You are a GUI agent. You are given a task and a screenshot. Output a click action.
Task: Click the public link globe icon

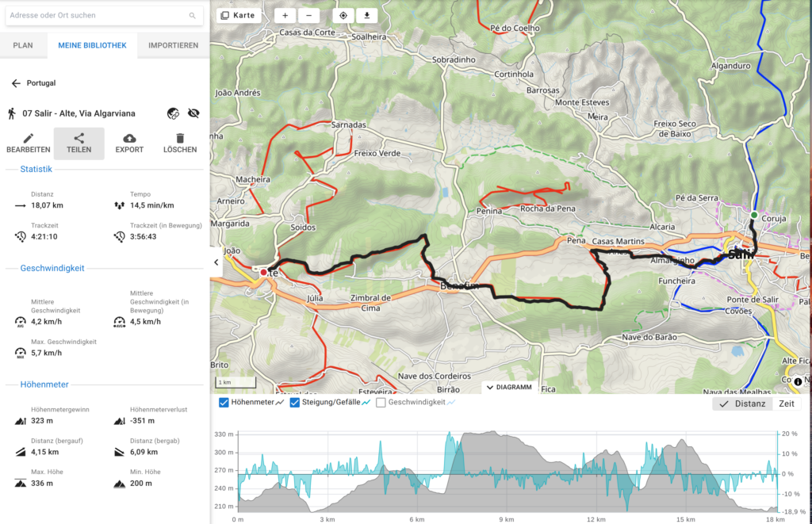[173, 113]
